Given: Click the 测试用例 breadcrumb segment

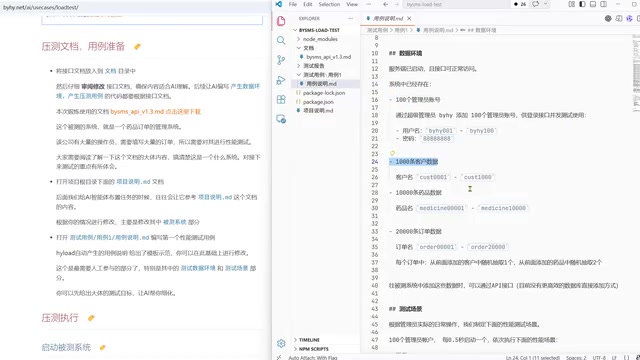Looking at the screenshot, I should pos(377,30).
